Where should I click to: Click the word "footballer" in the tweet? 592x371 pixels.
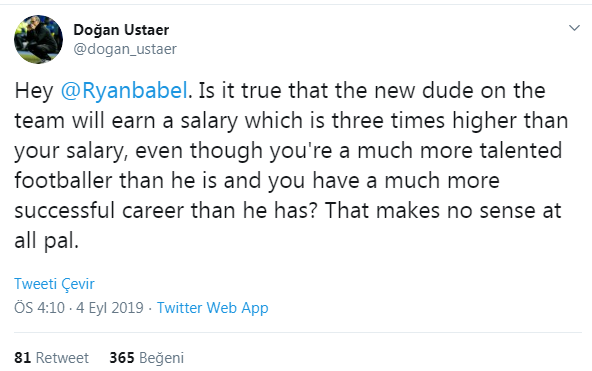click(x=63, y=180)
